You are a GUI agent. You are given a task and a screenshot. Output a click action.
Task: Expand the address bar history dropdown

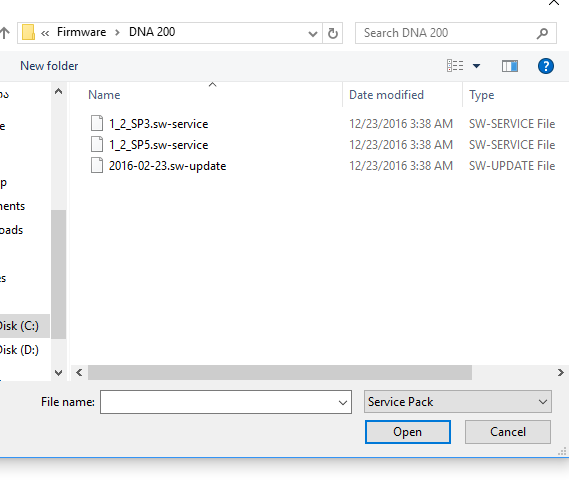pyautogui.click(x=313, y=34)
